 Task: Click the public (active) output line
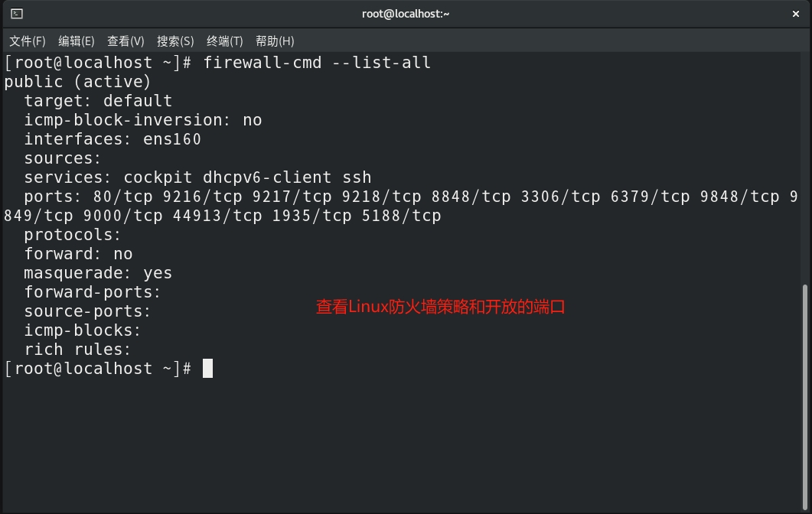[x=77, y=82]
